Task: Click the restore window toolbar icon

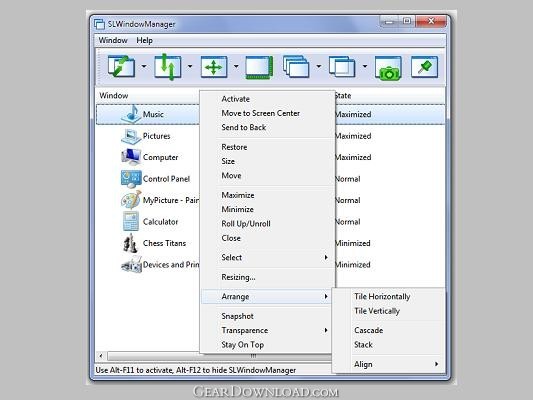Action: click(121, 67)
